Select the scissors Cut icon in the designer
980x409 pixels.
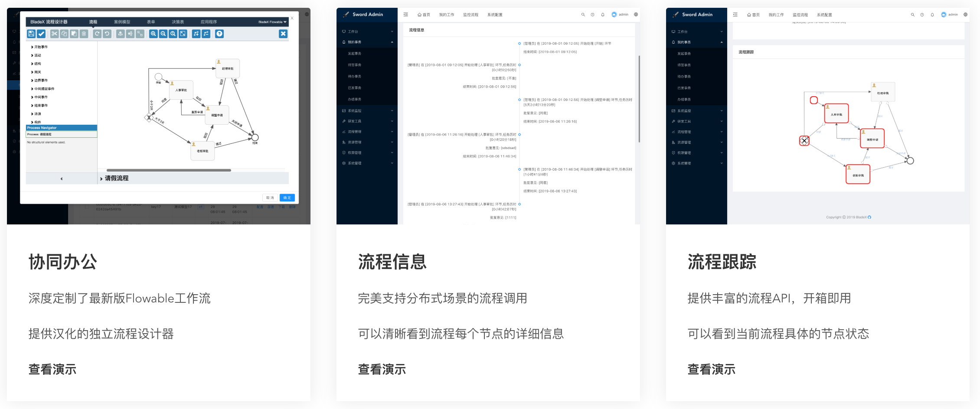[55, 34]
